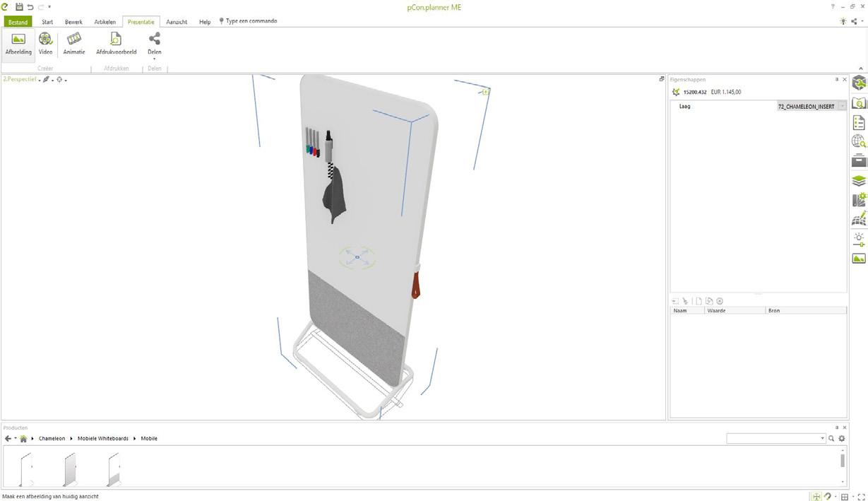
Task: Click the delete circle-x icon above property table
Action: point(720,301)
